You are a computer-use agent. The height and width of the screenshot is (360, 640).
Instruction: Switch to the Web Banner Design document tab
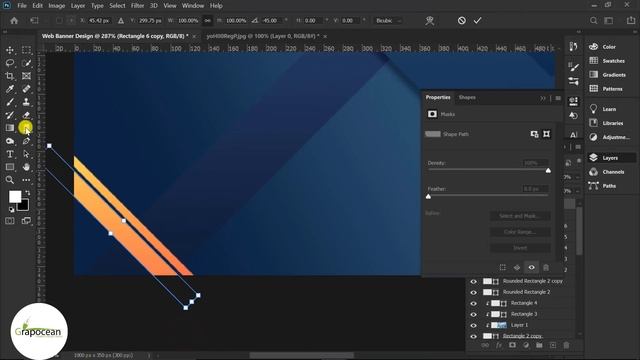click(115, 36)
